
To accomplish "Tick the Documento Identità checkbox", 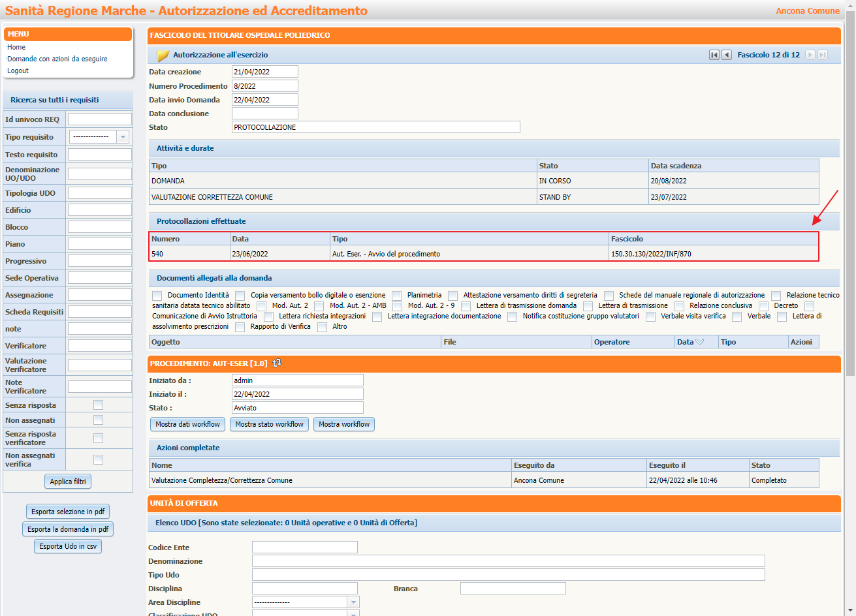I will (157, 296).
